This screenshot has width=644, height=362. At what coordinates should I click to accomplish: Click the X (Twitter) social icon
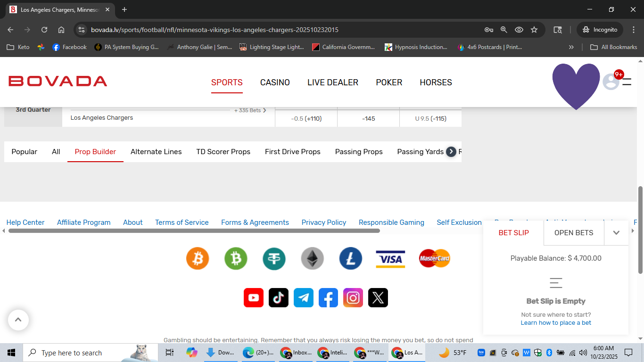(x=378, y=298)
